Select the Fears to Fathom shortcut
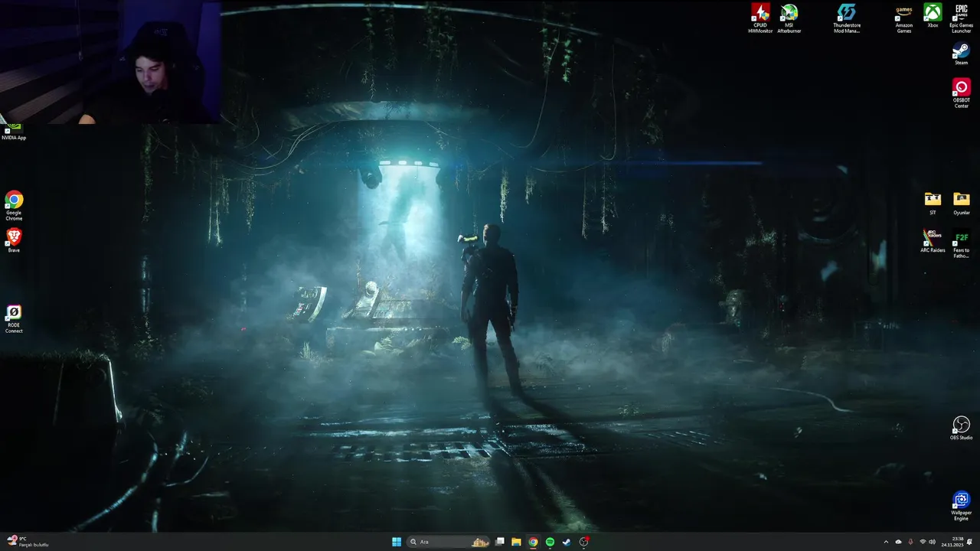 961,245
